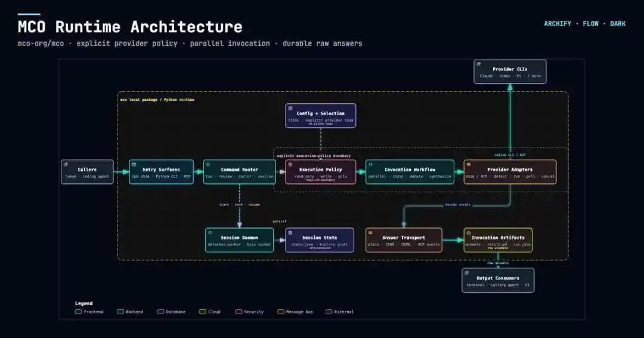Click the Security legend swatch

[239, 312]
